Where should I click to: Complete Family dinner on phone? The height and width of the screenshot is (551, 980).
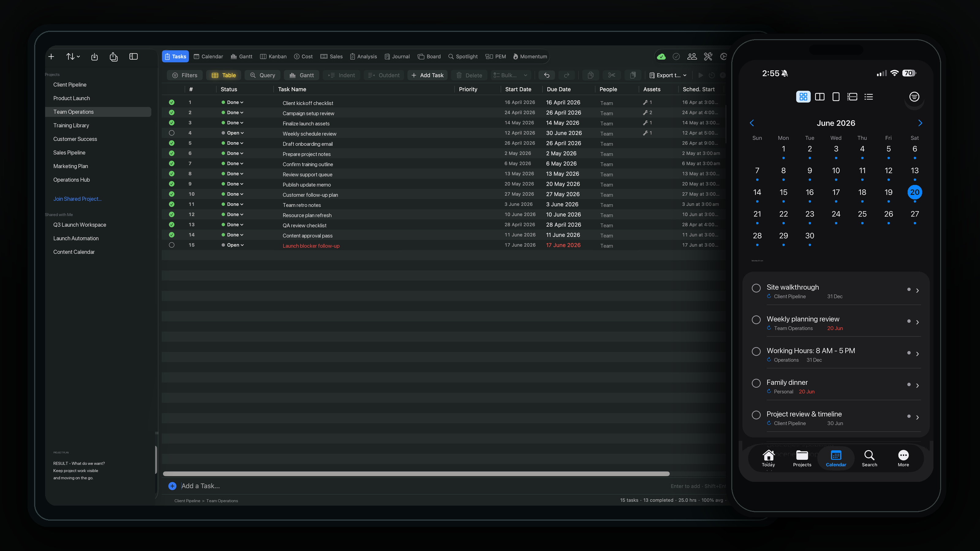756,383
